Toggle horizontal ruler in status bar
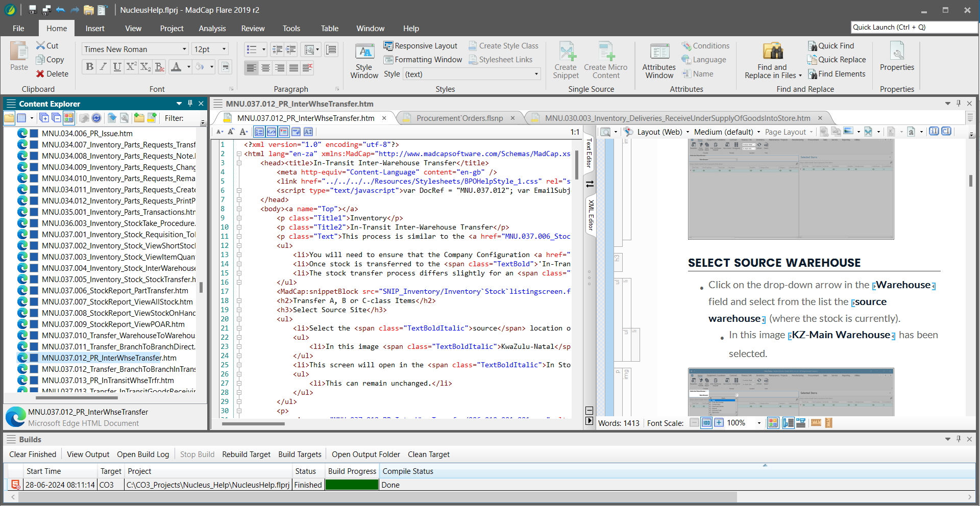The height and width of the screenshot is (506, 980). click(816, 423)
